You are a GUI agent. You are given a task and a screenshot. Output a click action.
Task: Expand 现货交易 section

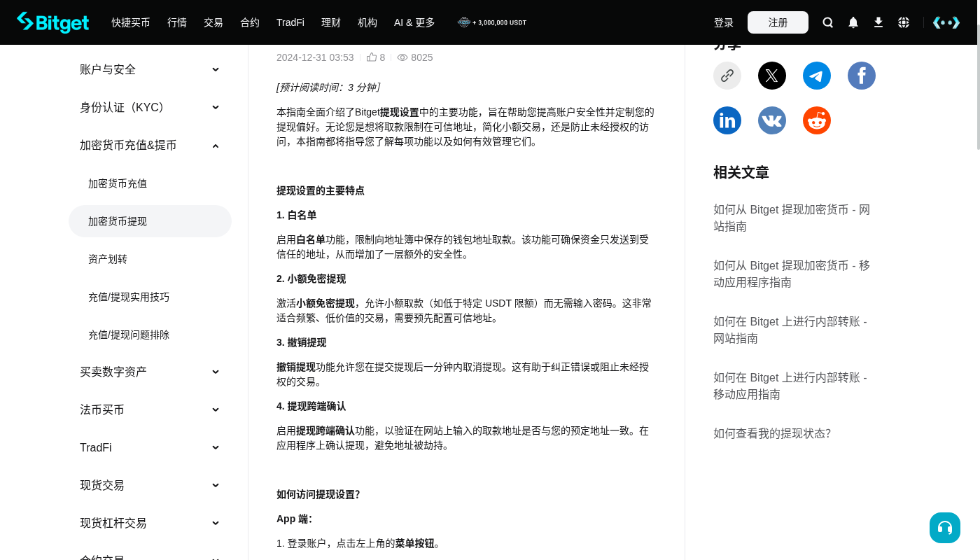click(150, 485)
